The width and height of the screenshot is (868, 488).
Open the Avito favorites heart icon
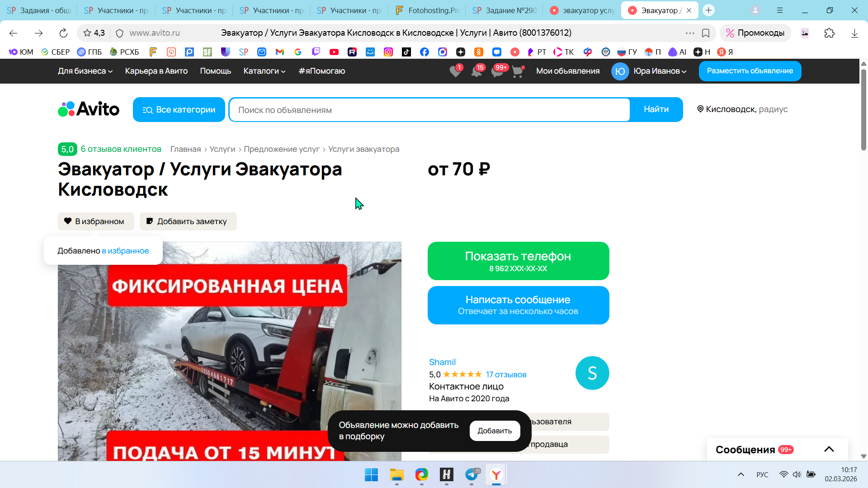455,71
